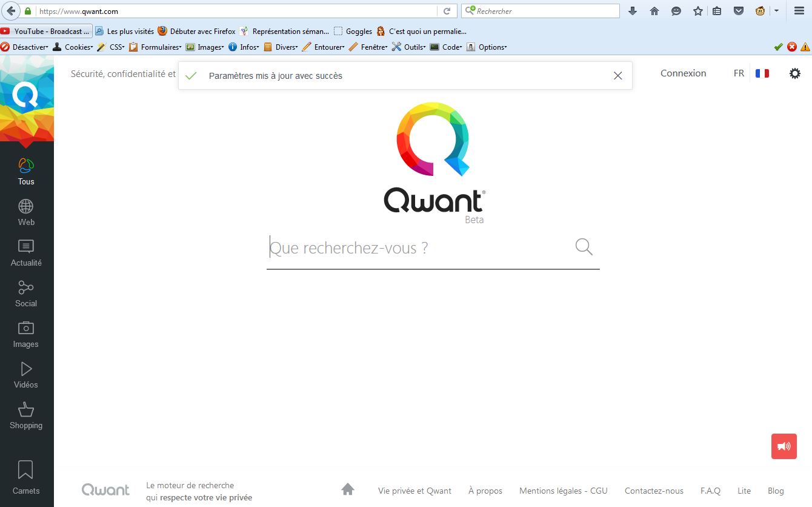The height and width of the screenshot is (507, 812).
Task: Open the Divers dropdown menu
Action: coord(281,47)
